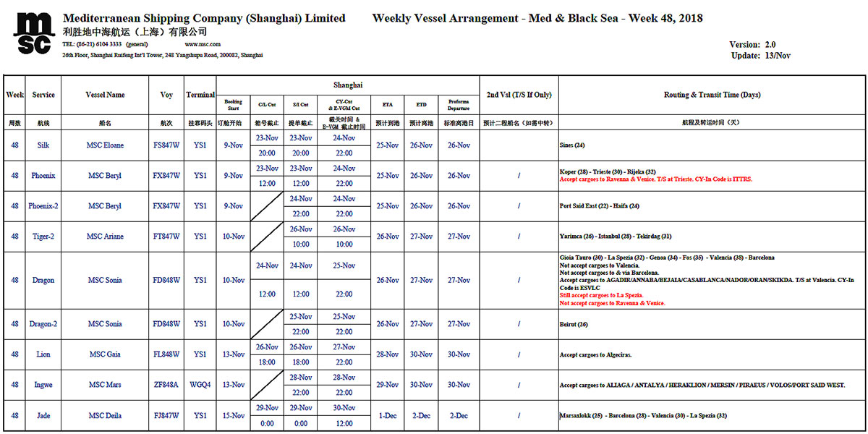
Task: Select the voyage FT847W cell
Action: pos(166,237)
